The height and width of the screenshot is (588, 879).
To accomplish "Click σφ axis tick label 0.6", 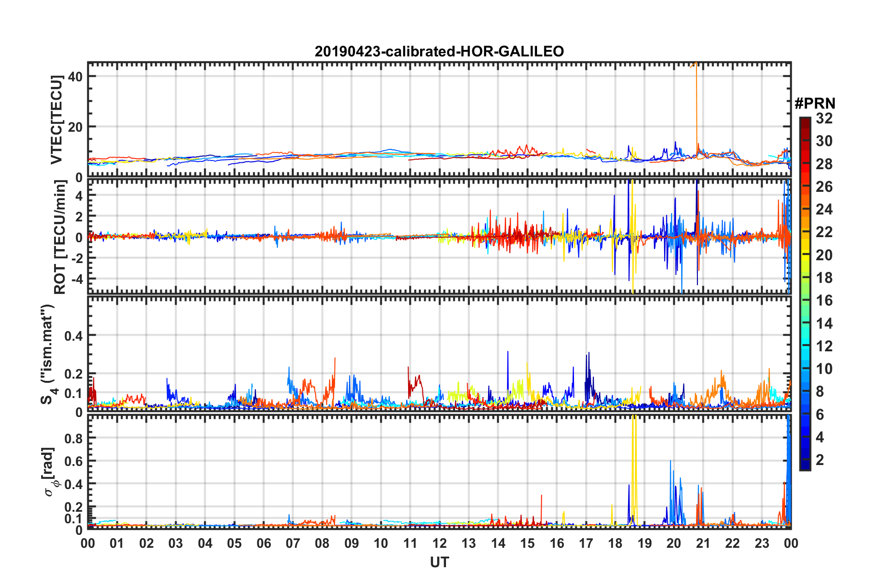I will coord(73,461).
